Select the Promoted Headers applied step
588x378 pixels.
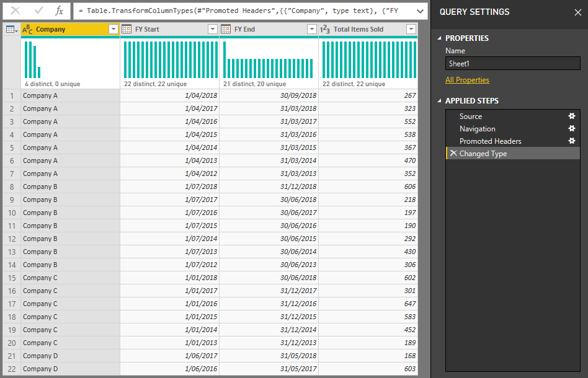click(492, 141)
